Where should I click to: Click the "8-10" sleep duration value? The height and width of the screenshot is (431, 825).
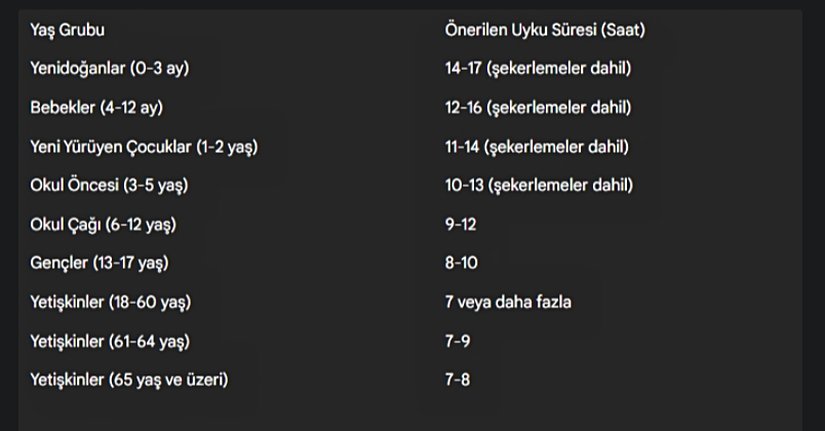point(462,263)
